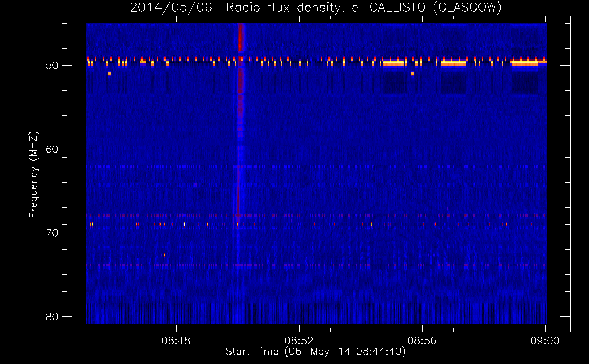This screenshot has height=364, width=589.
Task: Click the small orange spot below 50 MHz near 08:46
Action: (109, 74)
